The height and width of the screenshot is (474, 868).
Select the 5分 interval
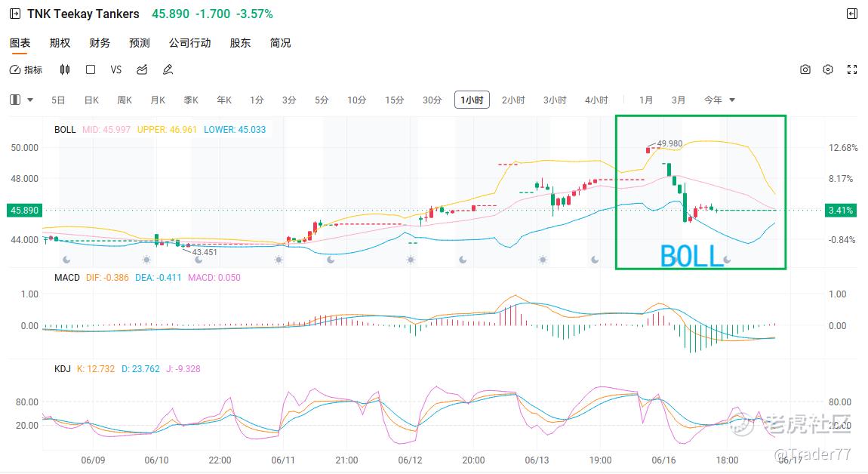tap(322, 100)
